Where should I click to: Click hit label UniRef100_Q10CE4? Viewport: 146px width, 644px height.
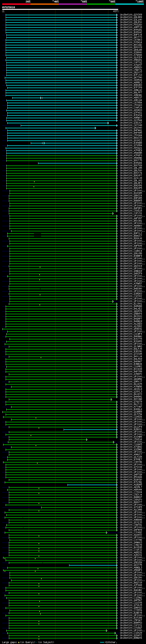click(x=131, y=58)
